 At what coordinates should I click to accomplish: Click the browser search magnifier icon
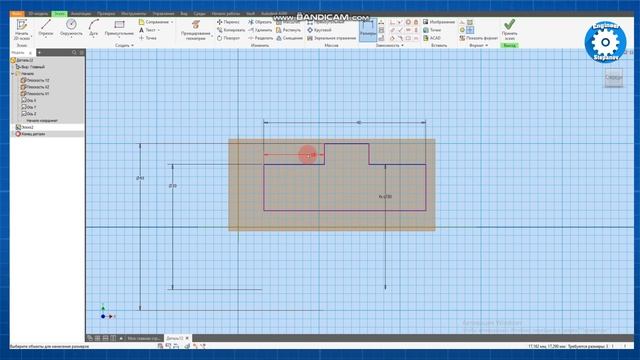point(74,53)
